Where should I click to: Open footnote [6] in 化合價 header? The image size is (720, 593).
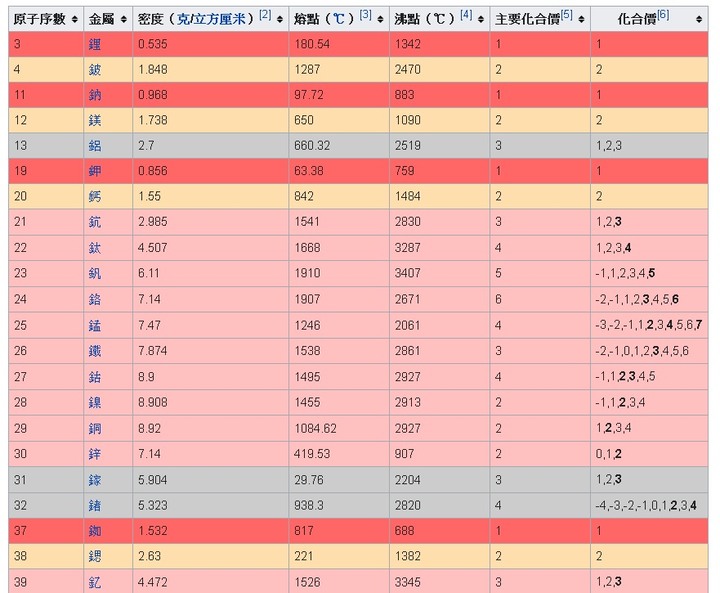point(663,15)
